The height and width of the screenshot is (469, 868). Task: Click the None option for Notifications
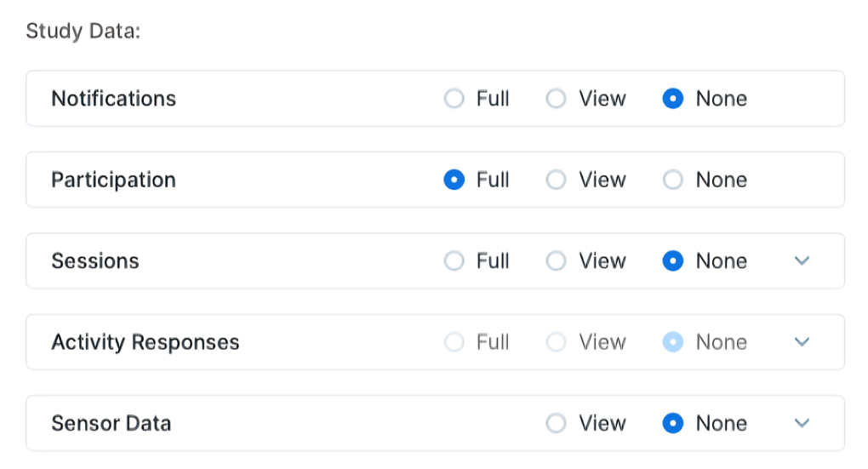[673, 99]
